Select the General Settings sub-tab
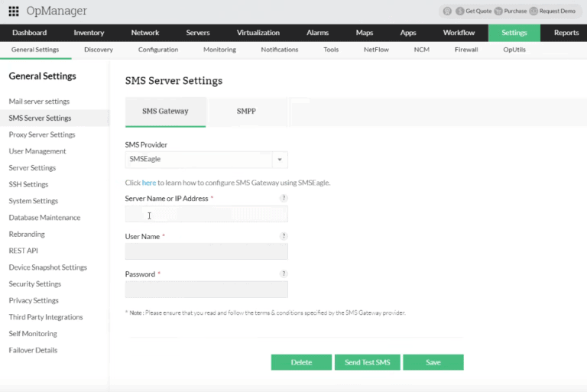Viewport: 587px width, 392px height. click(x=35, y=50)
